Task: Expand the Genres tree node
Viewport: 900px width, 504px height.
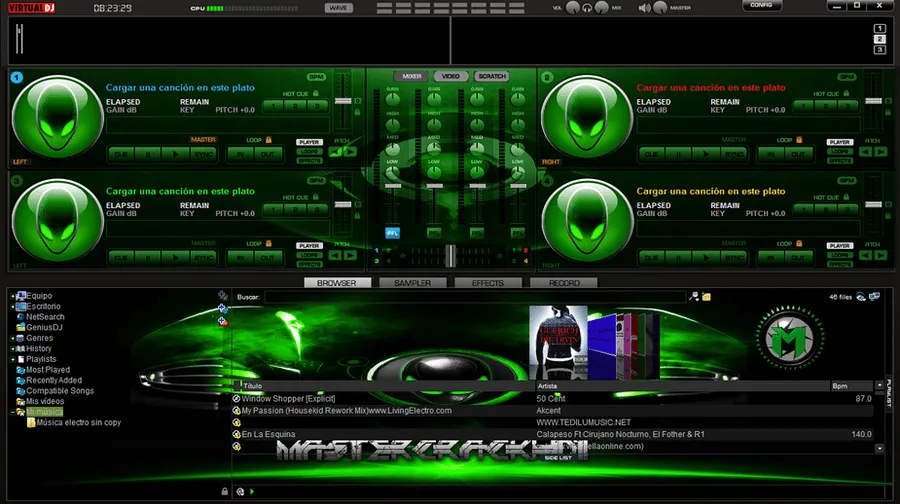Action: click(13, 338)
